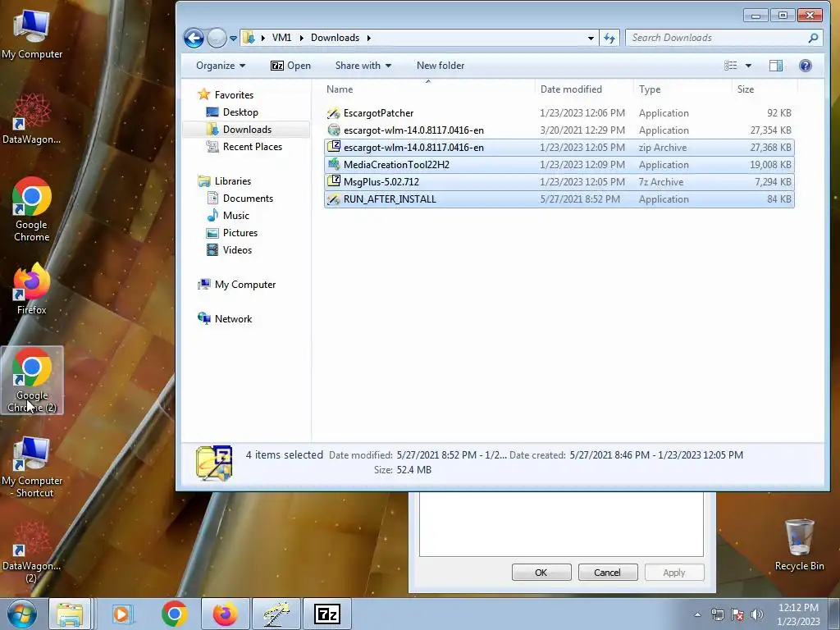Select the Firefox desktop icon

[x=32, y=289]
